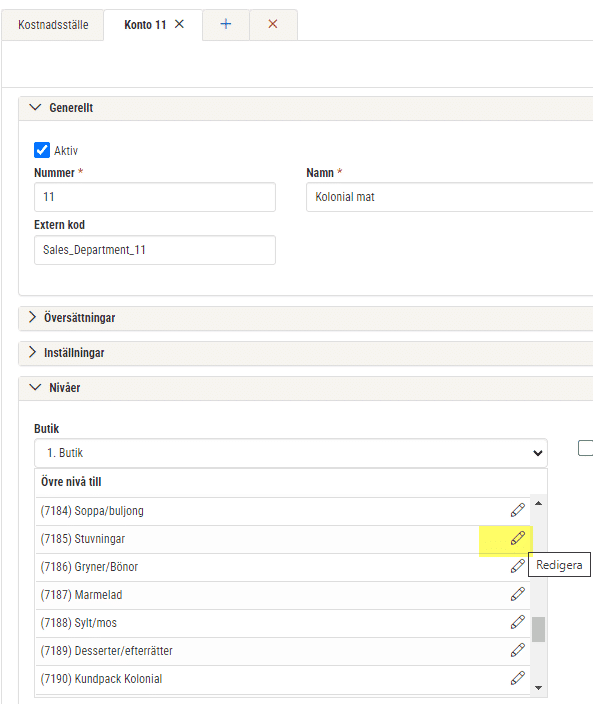Click pencil icon for (7189) Desserter/efterrätter
Viewport: 593px width, 704px height.
click(518, 650)
